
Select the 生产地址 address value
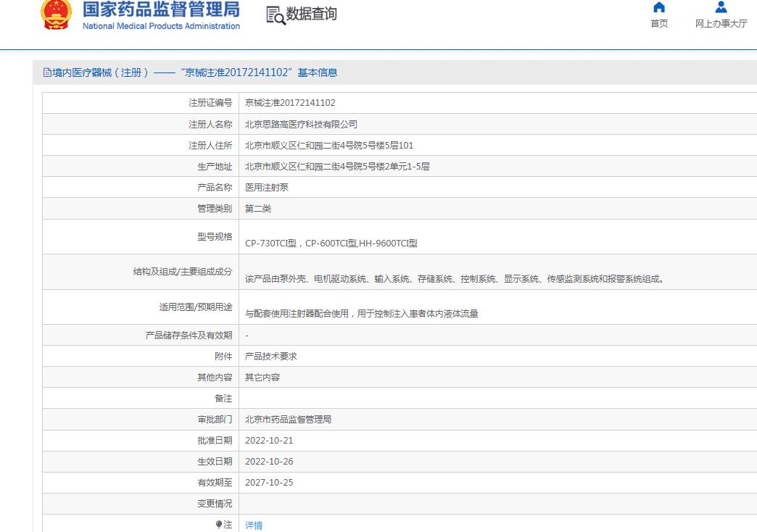click(x=337, y=167)
